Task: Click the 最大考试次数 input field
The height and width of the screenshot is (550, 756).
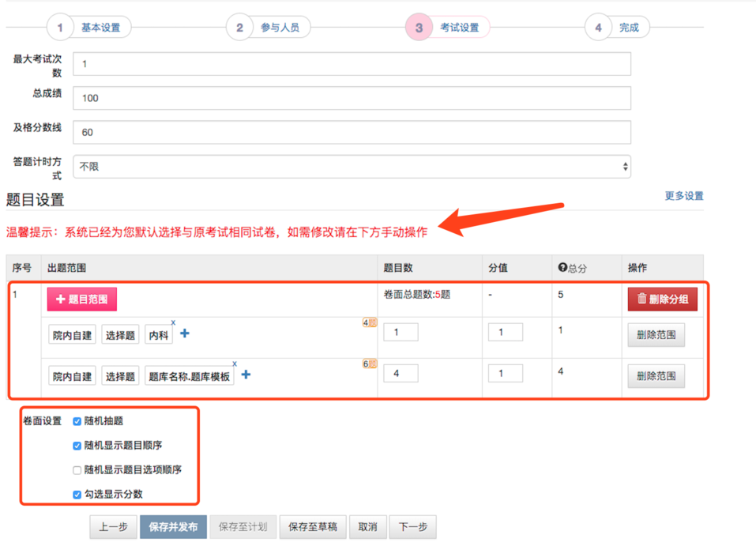Action: (352, 64)
